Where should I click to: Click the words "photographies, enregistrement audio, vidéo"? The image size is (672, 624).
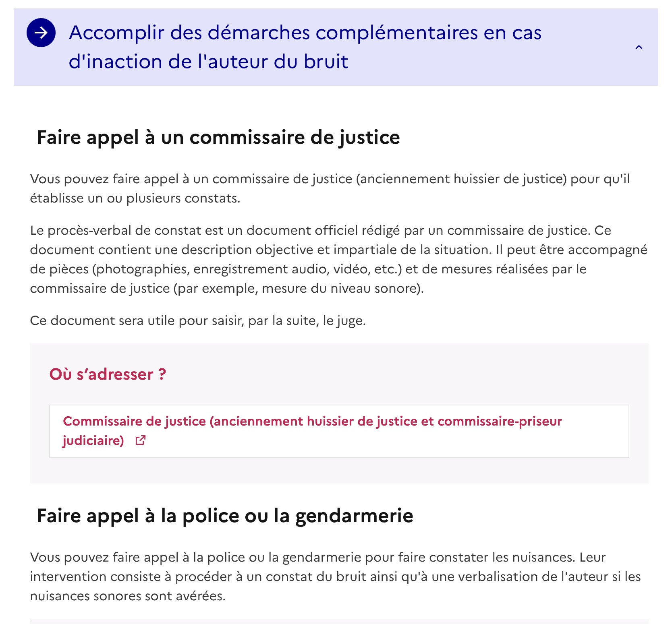tap(232, 269)
